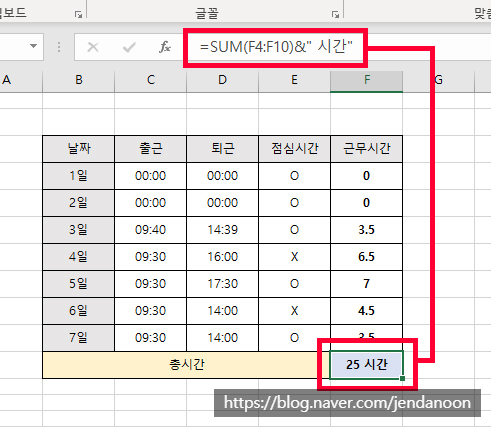
Task: Open Insert Function fx icon
Action: [165, 47]
